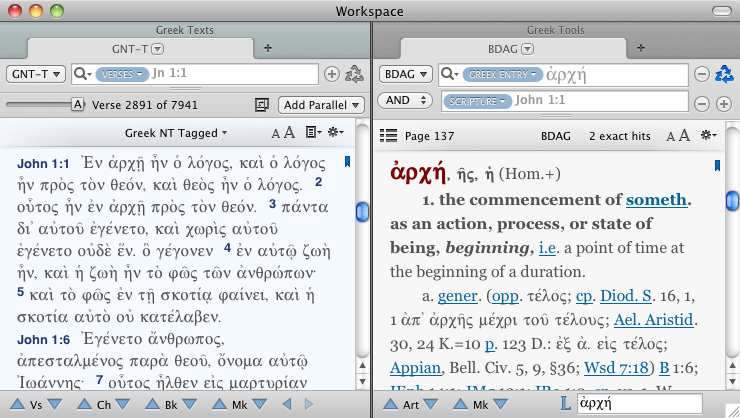Click the recycle link icon in GNT-T pane
The height and width of the screenshot is (418, 740).
point(354,74)
